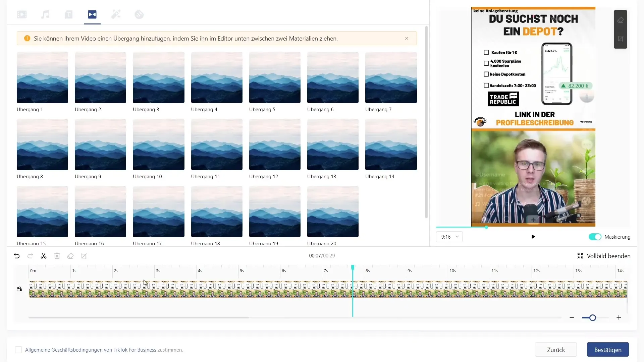Select the Übergang 2 thumbnail
644x362 pixels.
click(100, 77)
